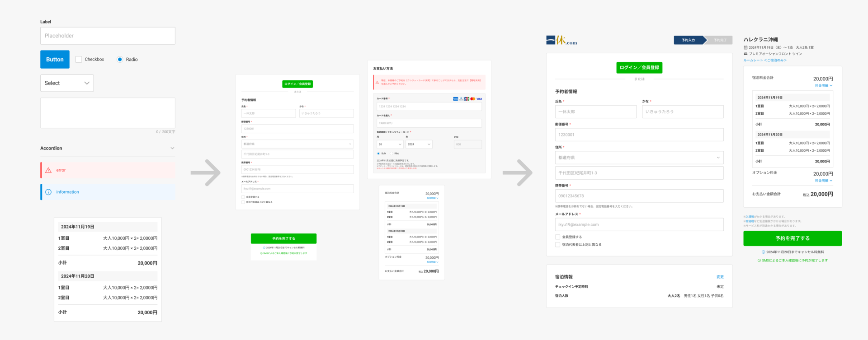Image resolution: width=868 pixels, height=340 pixels.
Task: Click the 一休.com logo
Action: 561,40
